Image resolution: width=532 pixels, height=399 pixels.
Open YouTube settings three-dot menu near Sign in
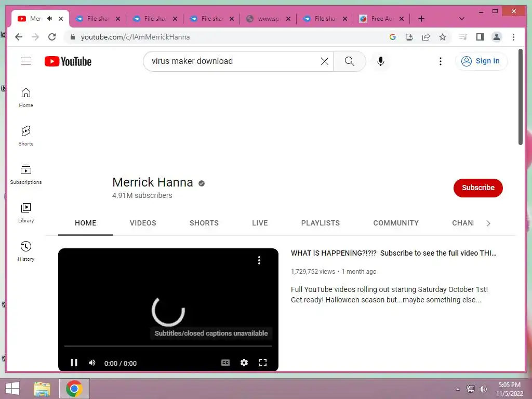441,61
